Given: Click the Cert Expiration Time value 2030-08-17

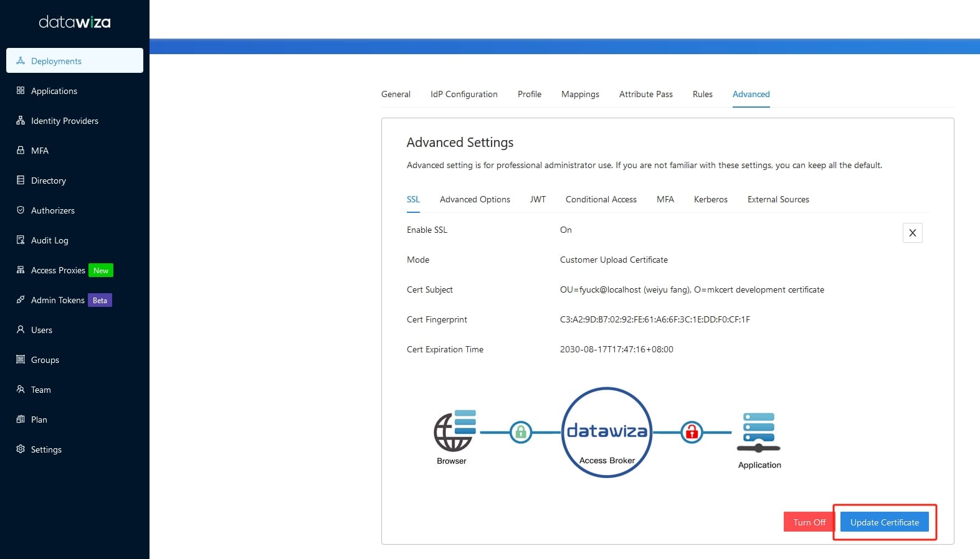Looking at the screenshot, I should [x=616, y=349].
